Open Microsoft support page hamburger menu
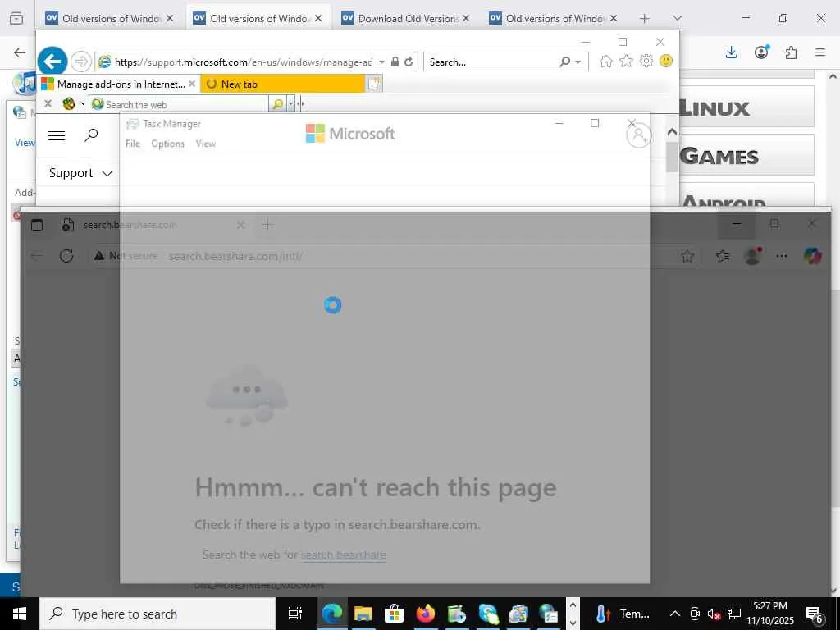 (57, 135)
